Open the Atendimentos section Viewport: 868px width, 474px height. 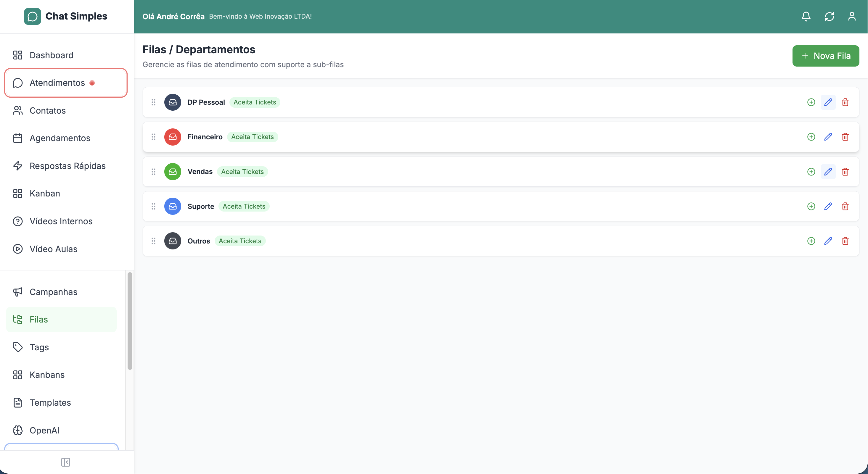coord(57,83)
